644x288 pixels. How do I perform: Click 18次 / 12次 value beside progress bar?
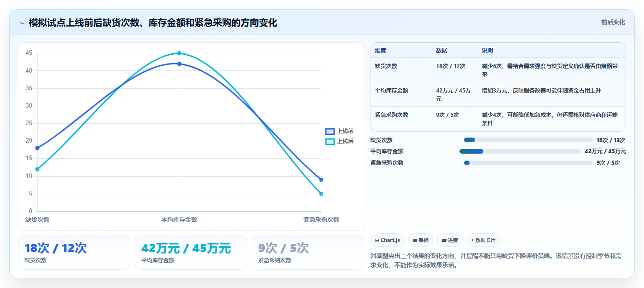611,140
